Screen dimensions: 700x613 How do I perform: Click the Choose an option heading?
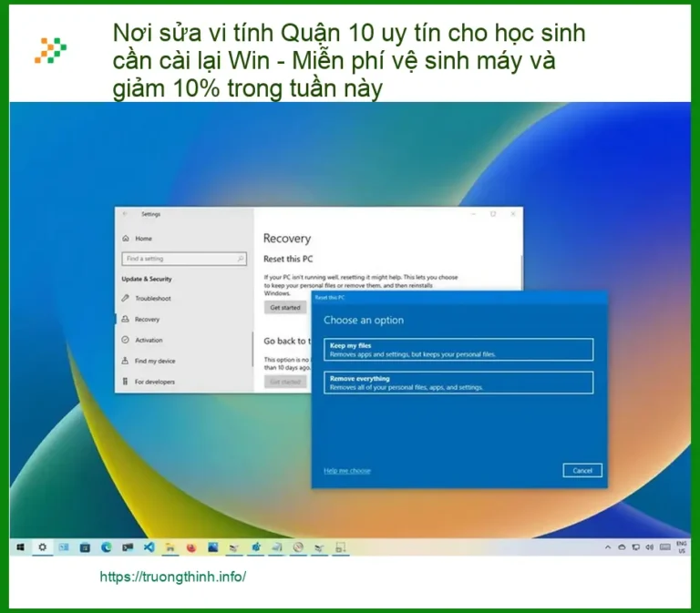tap(364, 321)
